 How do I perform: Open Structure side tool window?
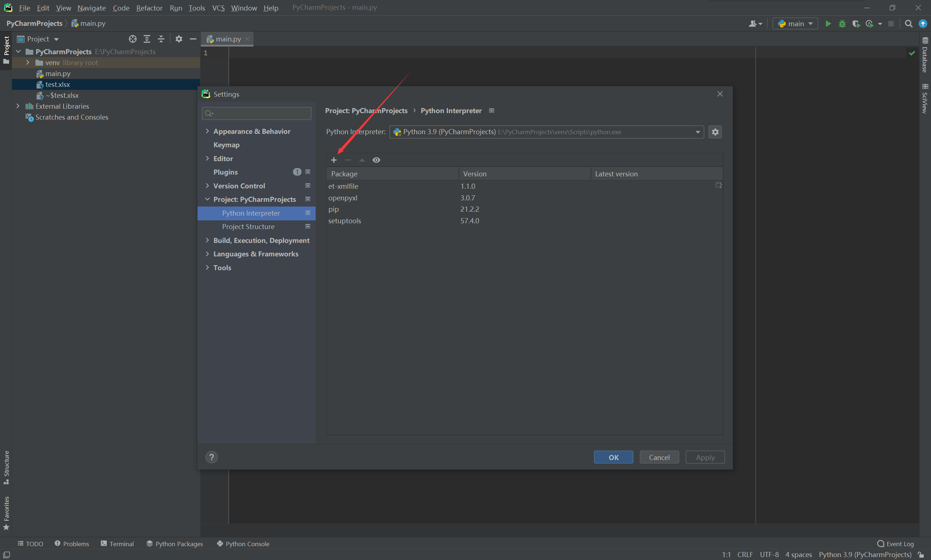click(x=6, y=467)
